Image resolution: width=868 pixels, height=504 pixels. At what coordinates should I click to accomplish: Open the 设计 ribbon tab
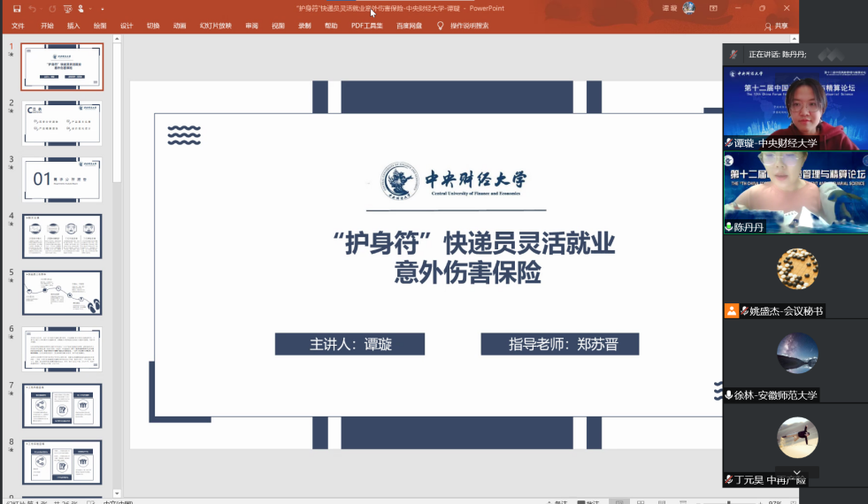click(x=127, y=26)
